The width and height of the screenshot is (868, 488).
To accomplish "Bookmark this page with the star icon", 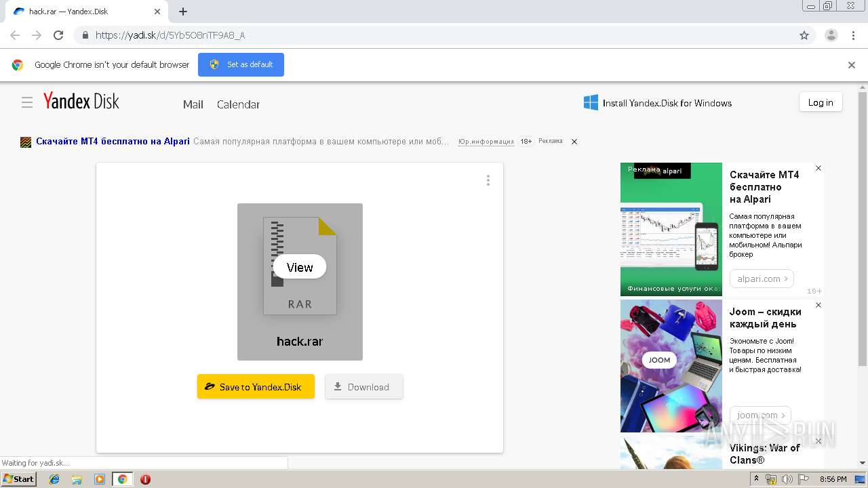I will (x=804, y=35).
